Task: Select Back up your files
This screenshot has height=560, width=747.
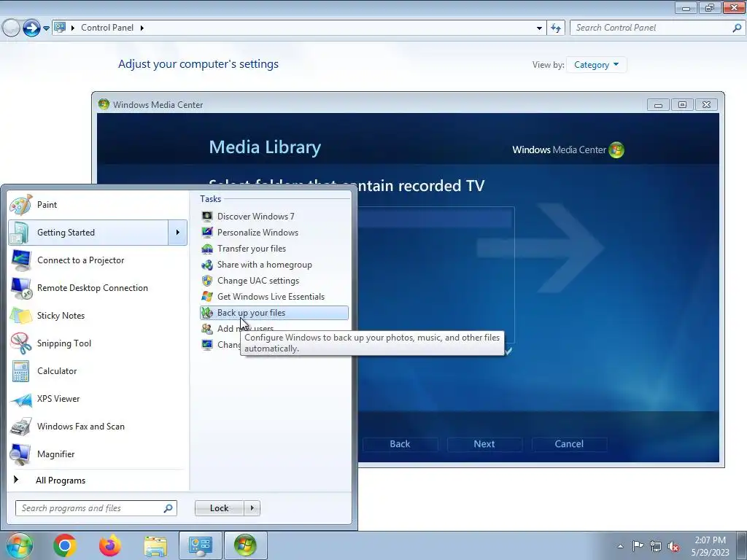Action: tap(274, 313)
